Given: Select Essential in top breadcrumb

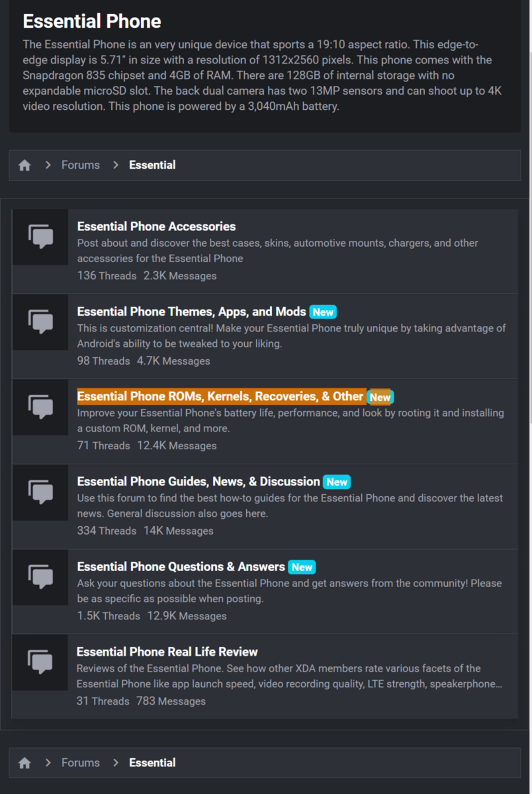Looking at the screenshot, I should tap(152, 165).
